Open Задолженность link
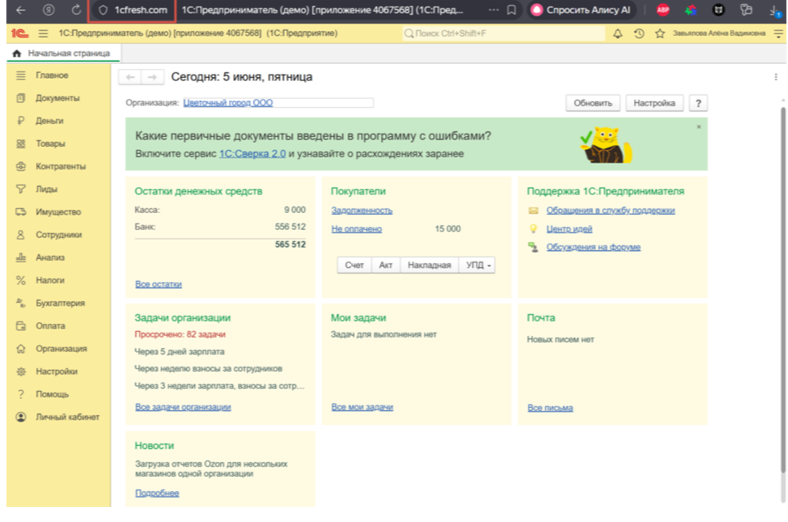788x522 pixels. tap(361, 211)
